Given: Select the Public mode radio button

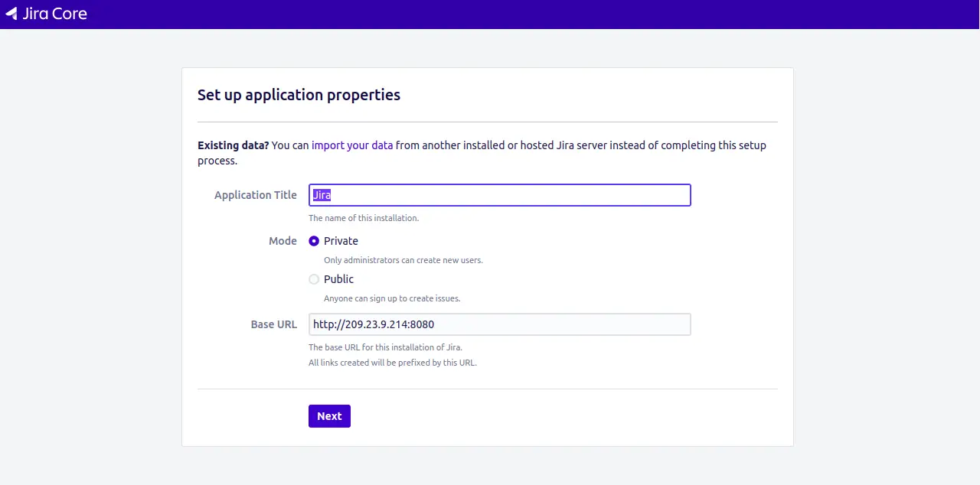Looking at the screenshot, I should [314, 279].
